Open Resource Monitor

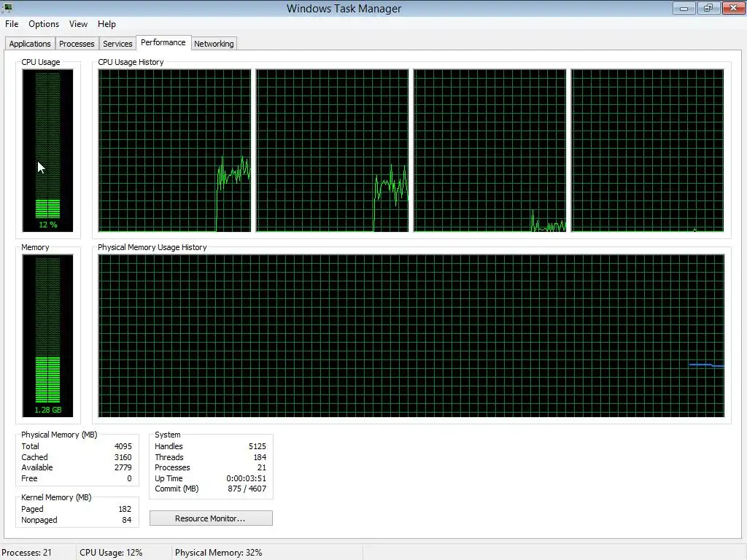click(211, 518)
